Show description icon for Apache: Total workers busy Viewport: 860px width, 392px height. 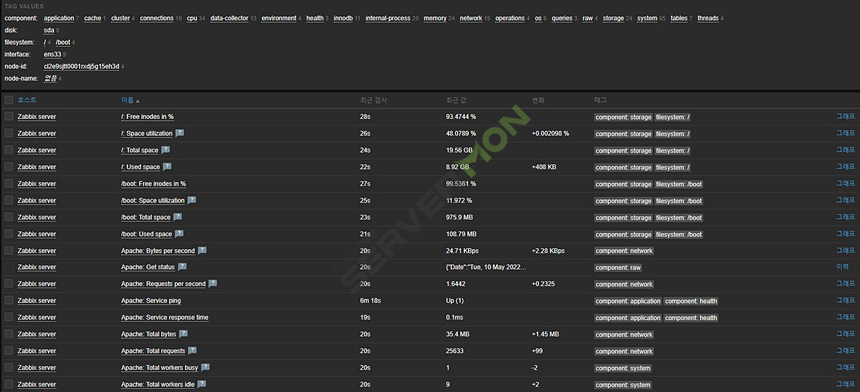point(205,367)
